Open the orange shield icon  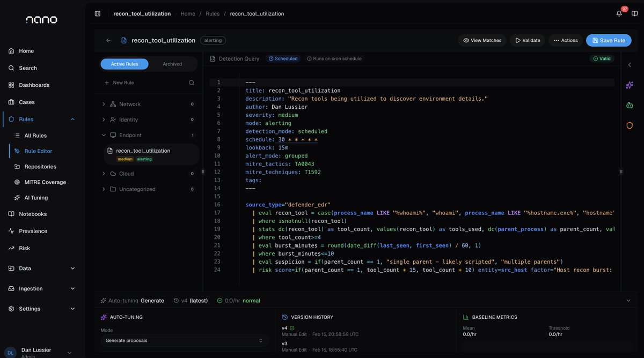[x=630, y=125]
